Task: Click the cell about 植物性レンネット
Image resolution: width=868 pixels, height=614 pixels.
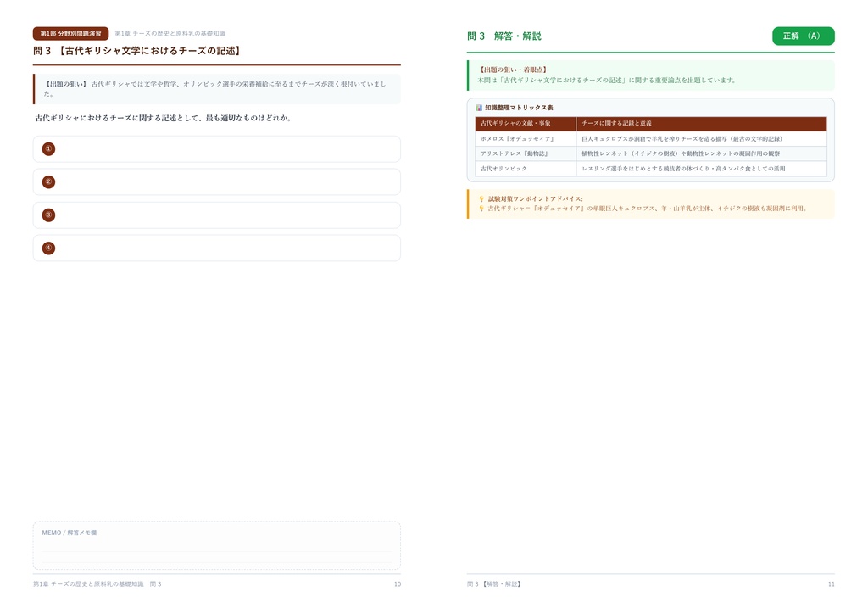Action: pyautogui.click(x=701, y=153)
